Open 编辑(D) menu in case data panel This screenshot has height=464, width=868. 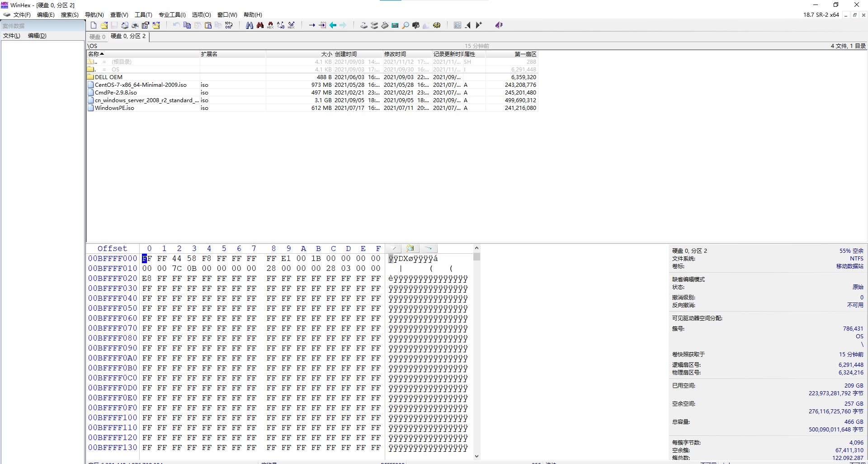37,36
